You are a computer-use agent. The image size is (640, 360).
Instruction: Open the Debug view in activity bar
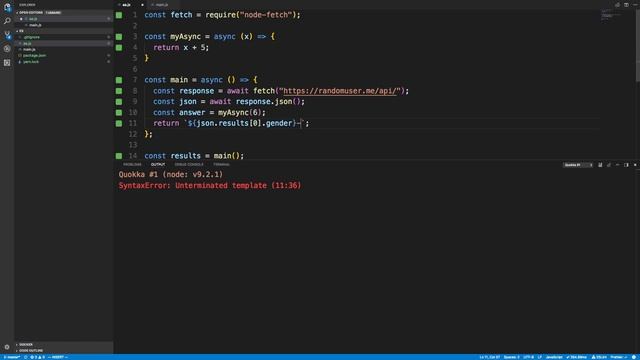click(7, 49)
